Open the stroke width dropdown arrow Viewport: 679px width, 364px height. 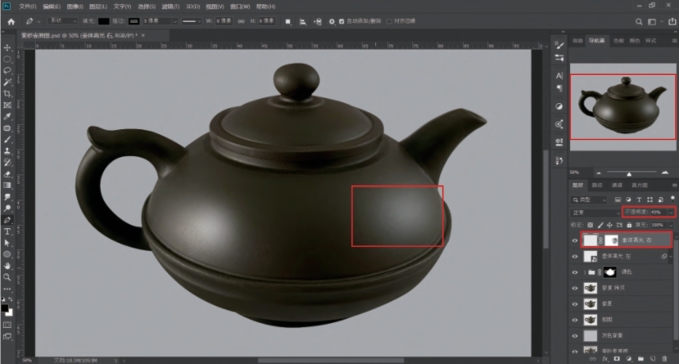tap(175, 21)
